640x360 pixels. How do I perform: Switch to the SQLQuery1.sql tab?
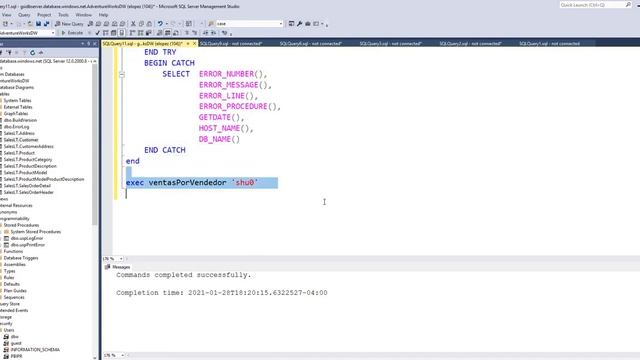pyautogui.click(x=550, y=44)
